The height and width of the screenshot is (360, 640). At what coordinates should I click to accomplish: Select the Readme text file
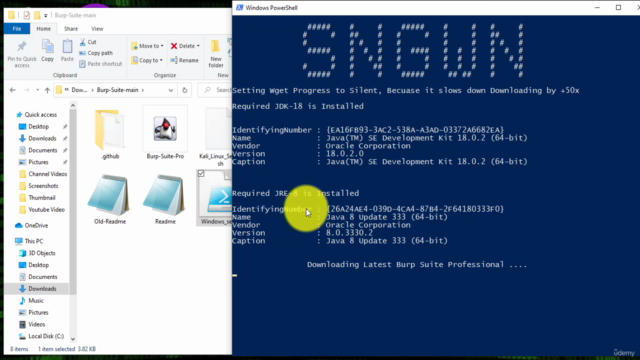point(165,199)
